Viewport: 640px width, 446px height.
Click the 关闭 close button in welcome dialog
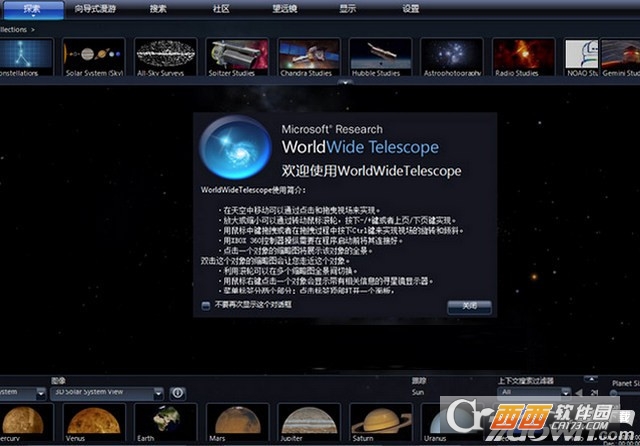coord(469,306)
